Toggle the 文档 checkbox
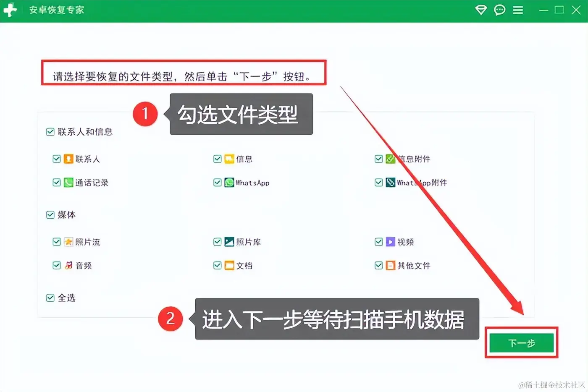This screenshot has width=588, height=392. click(218, 265)
